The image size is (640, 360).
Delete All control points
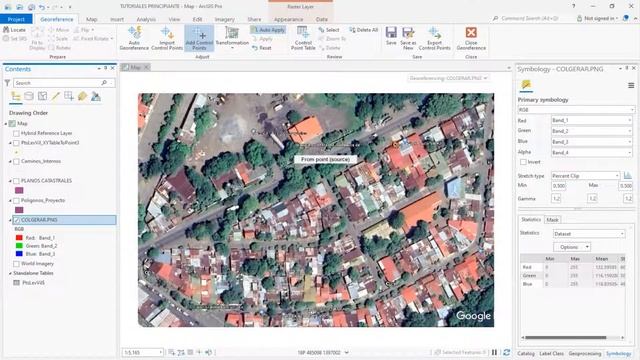(364, 30)
